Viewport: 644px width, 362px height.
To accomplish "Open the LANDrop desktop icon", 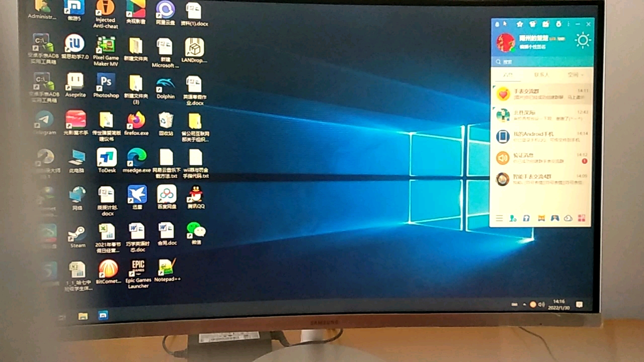I will [194, 50].
